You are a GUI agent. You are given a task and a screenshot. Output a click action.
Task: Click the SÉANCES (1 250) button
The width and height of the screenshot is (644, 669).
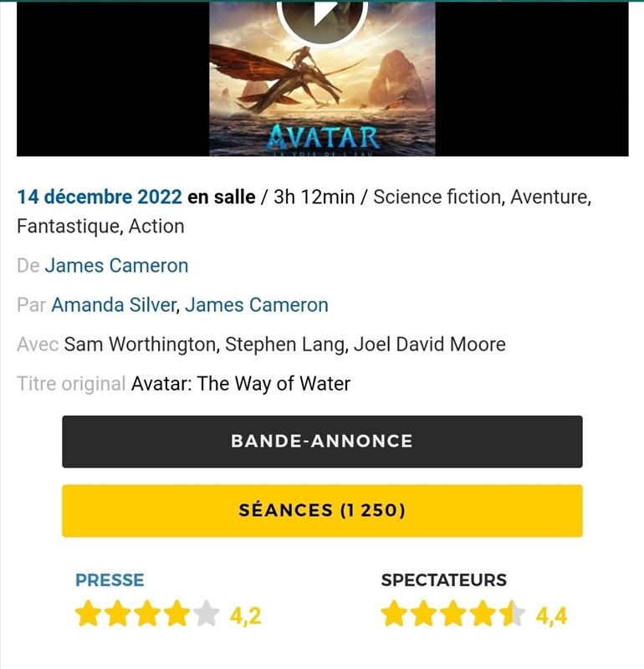(322, 510)
